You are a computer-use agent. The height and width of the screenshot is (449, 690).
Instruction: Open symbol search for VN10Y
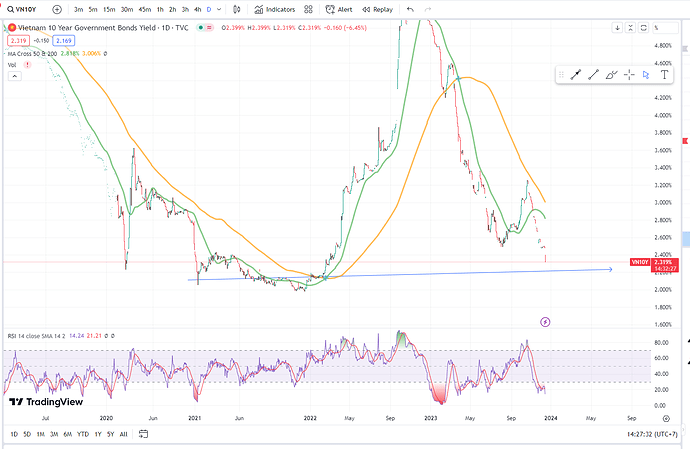(x=22, y=9)
